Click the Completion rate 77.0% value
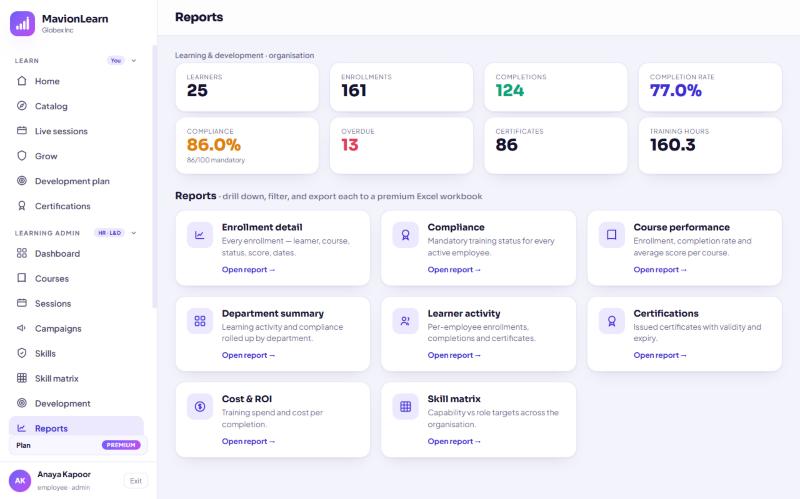Image resolution: width=800 pixels, height=499 pixels. coord(676,90)
